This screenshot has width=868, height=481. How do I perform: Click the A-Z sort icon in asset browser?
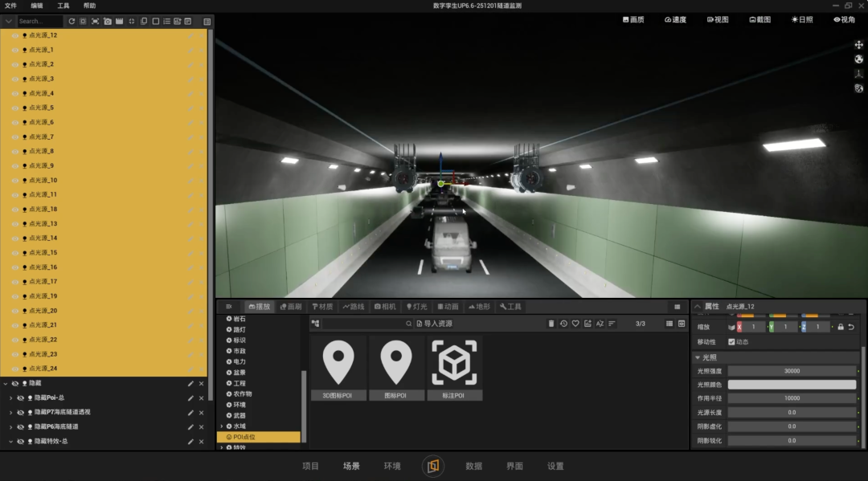(x=600, y=324)
